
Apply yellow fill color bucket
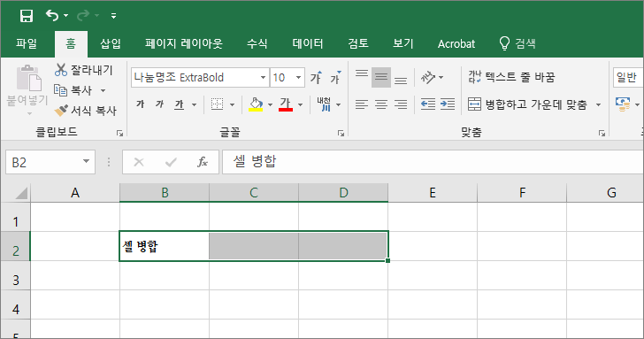click(256, 104)
